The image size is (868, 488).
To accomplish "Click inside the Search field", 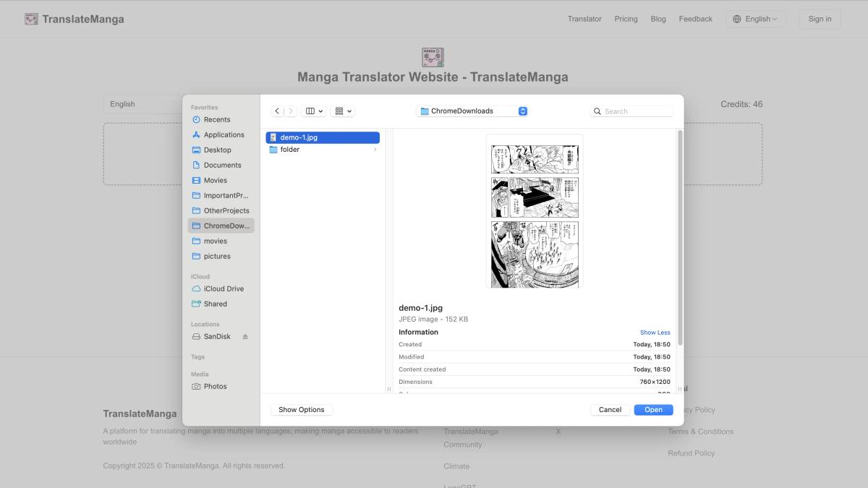I will (x=637, y=111).
